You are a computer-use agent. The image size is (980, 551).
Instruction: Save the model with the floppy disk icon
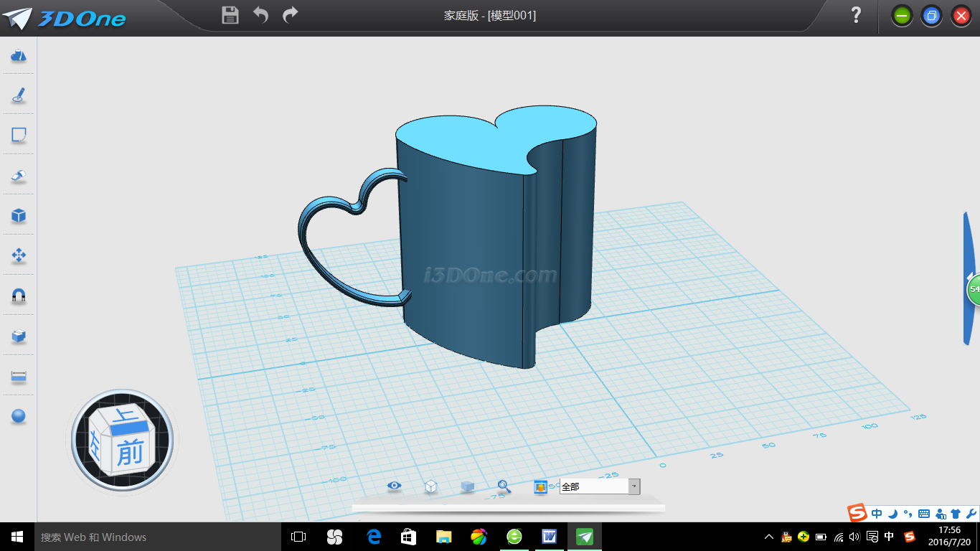click(230, 15)
